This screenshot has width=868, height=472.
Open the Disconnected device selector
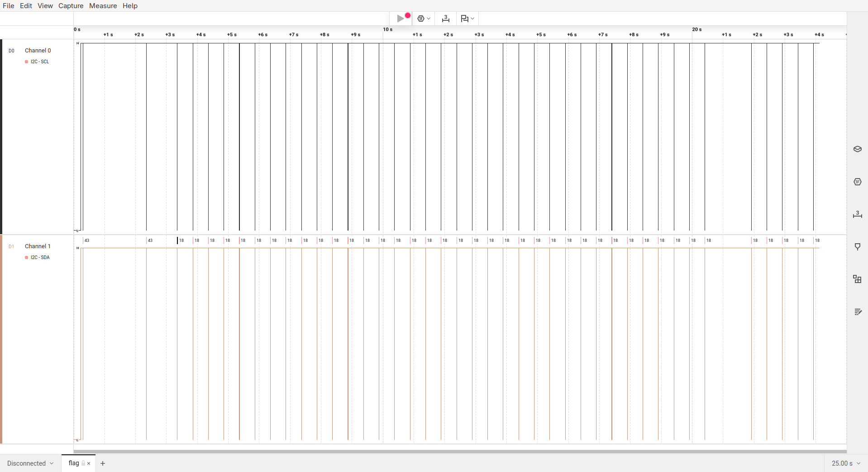point(29,463)
